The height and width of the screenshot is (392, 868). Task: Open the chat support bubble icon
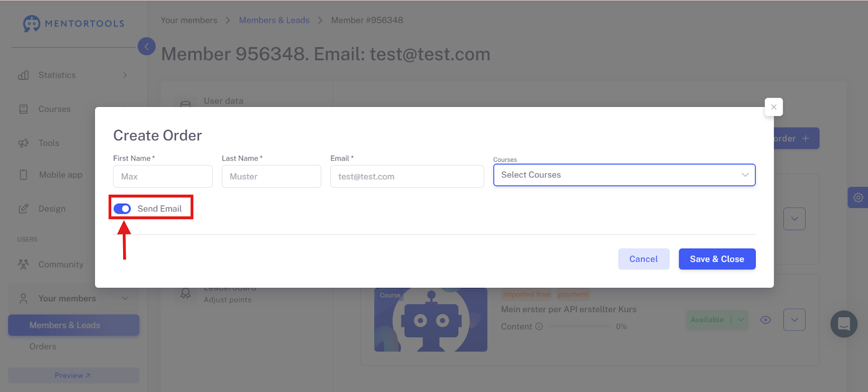pos(844,324)
